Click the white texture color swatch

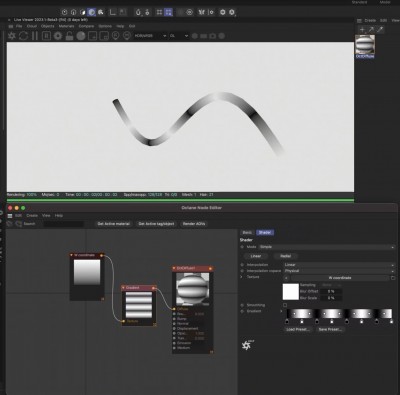pyautogui.click(x=291, y=292)
